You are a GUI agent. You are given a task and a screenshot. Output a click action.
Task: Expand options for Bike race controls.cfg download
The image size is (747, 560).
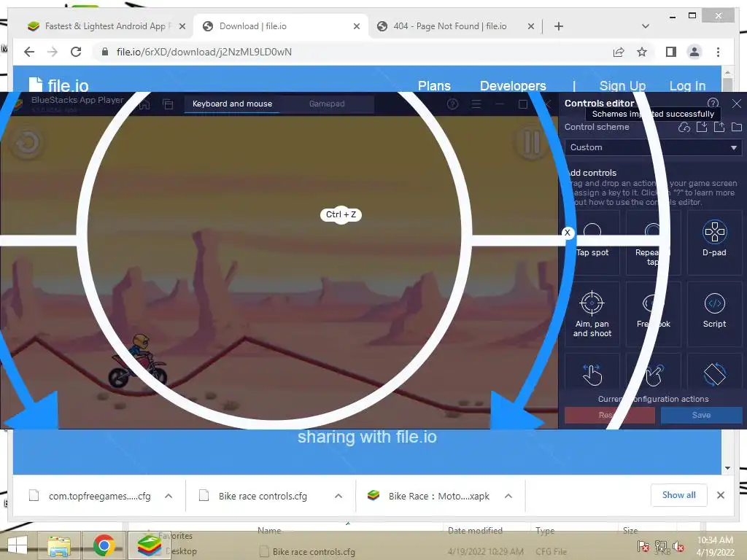click(x=338, y=496)
